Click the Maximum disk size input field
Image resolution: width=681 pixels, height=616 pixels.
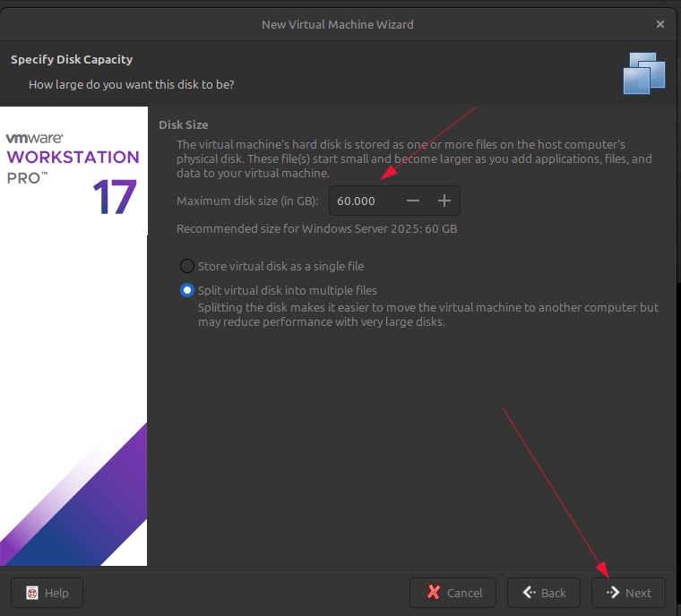click(x=363, y=201)
